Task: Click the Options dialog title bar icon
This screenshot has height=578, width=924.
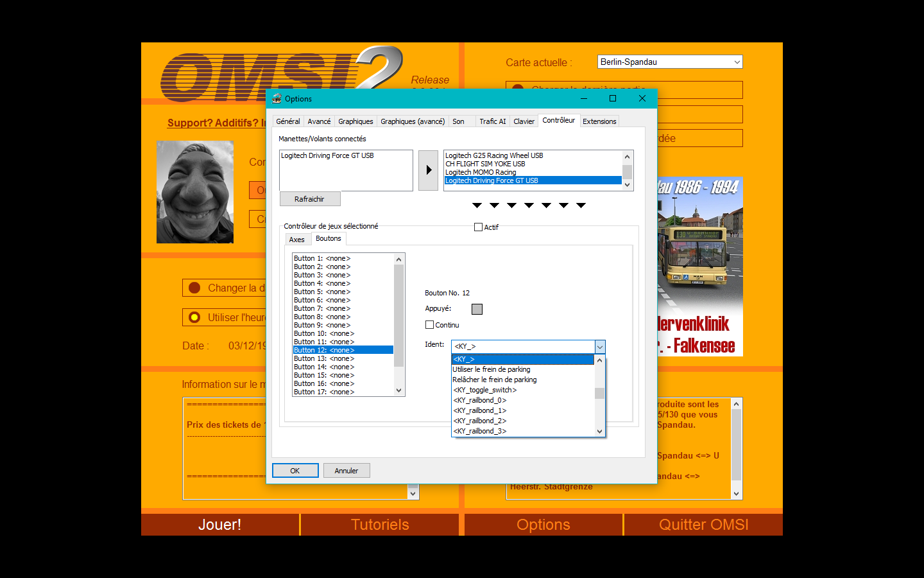Action: (x=277, y=98)
